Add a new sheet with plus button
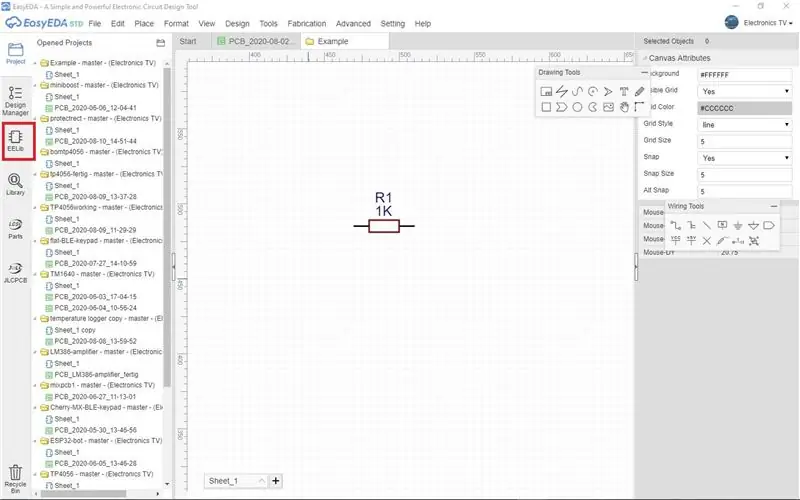 276,481
